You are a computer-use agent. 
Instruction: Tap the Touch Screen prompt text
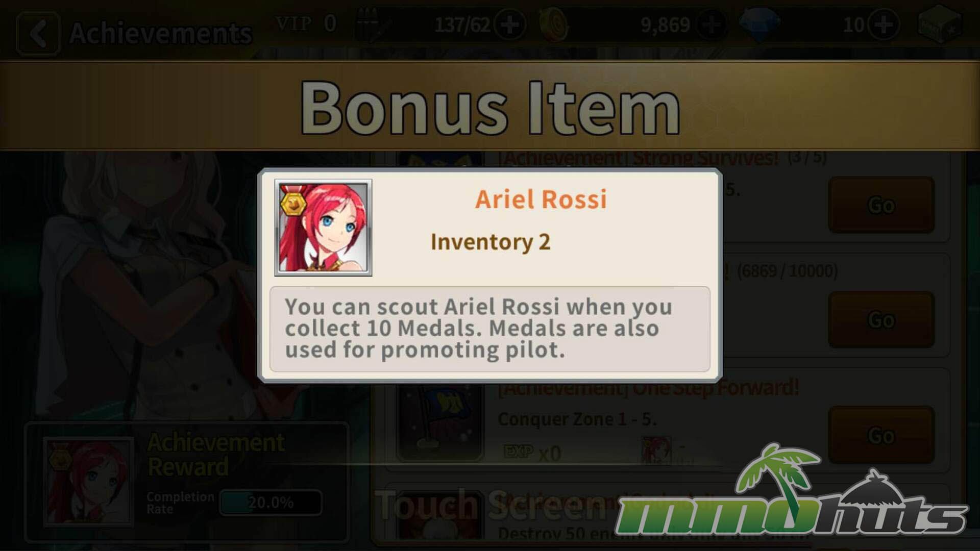[490, 505]
